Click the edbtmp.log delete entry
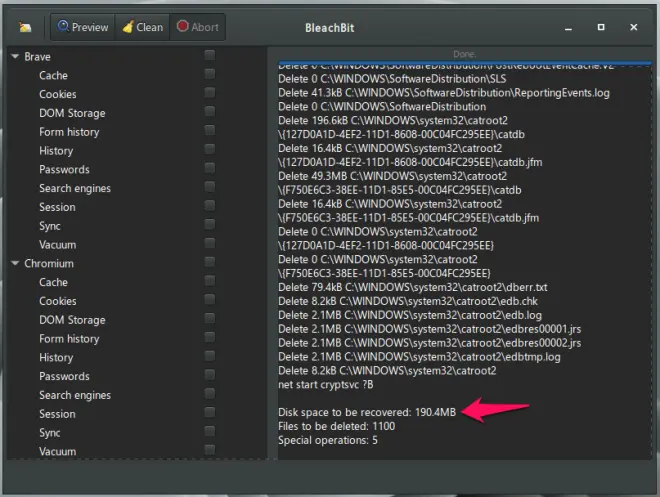660x497 pixels. (x=419, y=357)
